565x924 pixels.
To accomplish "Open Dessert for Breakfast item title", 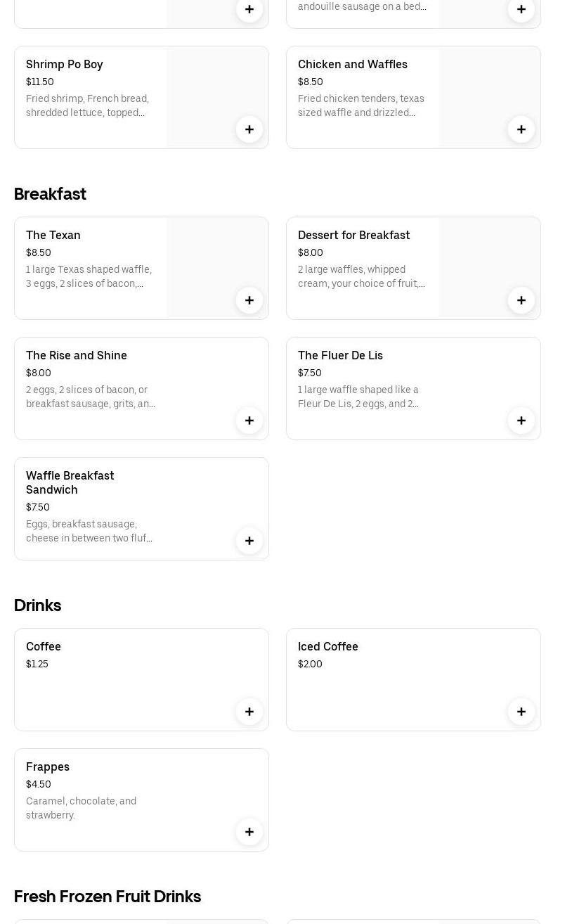I will [x=353, y=235].
